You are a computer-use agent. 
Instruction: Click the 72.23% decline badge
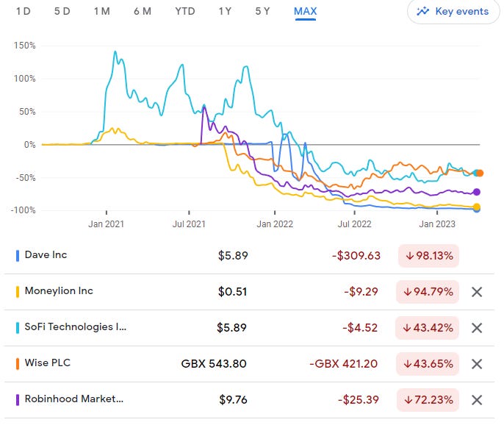point(428,400)
